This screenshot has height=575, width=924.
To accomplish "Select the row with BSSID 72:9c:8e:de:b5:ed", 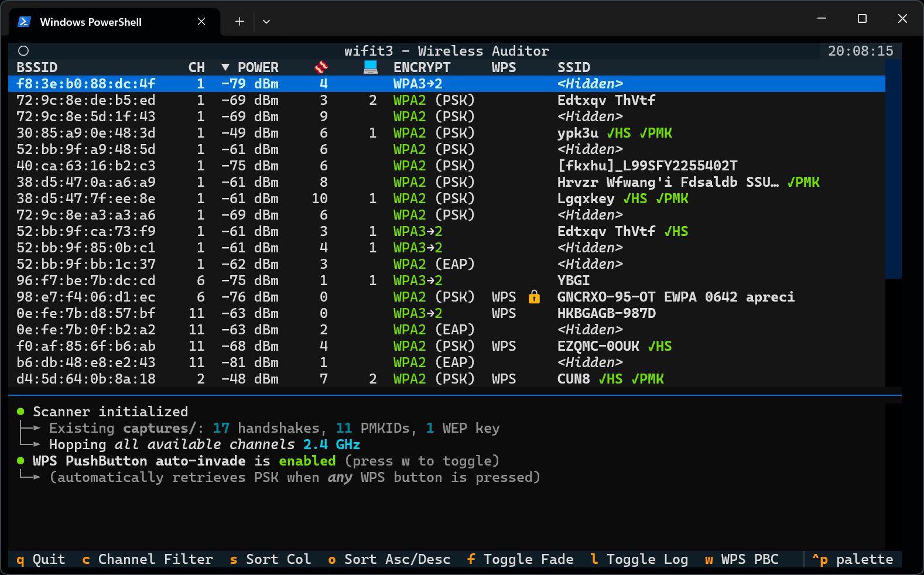I will [447, 100].
